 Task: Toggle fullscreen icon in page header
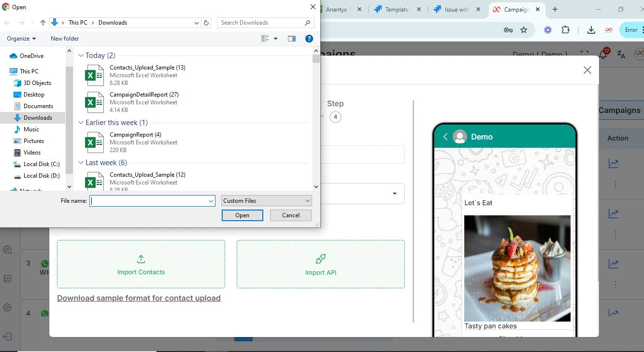(x=585, y=54)
